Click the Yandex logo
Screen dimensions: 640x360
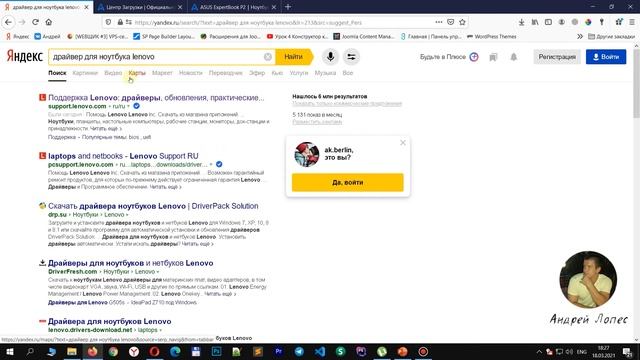click(x=24, y=56)
